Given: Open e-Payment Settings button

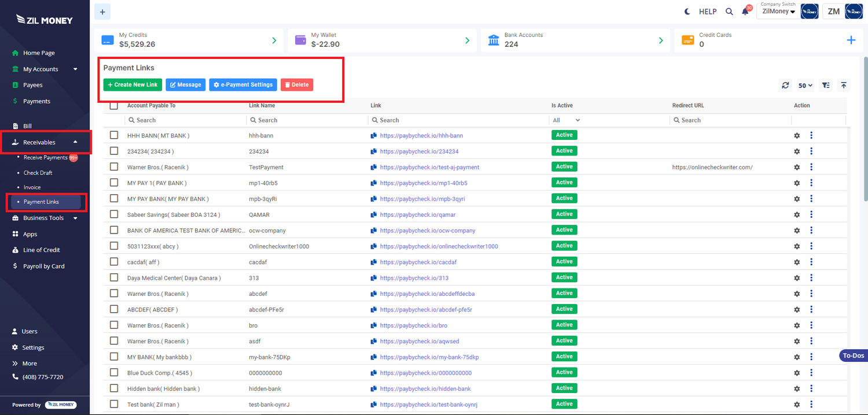Looking at the screenshot, I should click(x=243, y=85).
